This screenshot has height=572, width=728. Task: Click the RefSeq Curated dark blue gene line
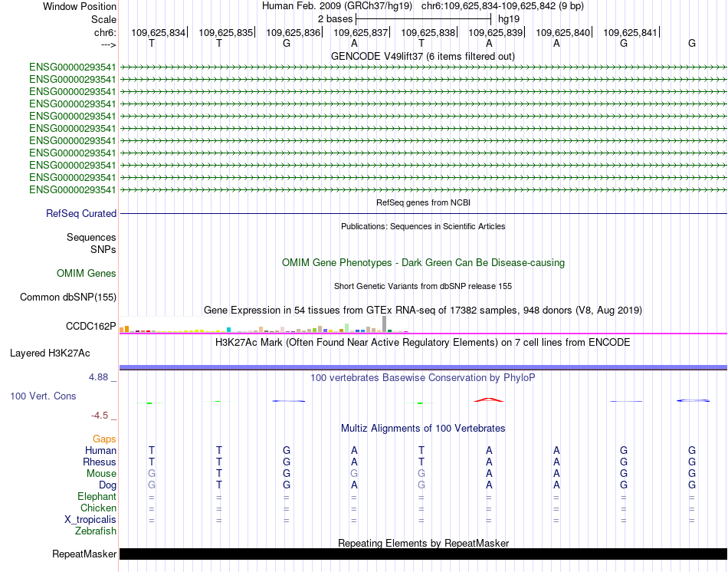[423, 214]
